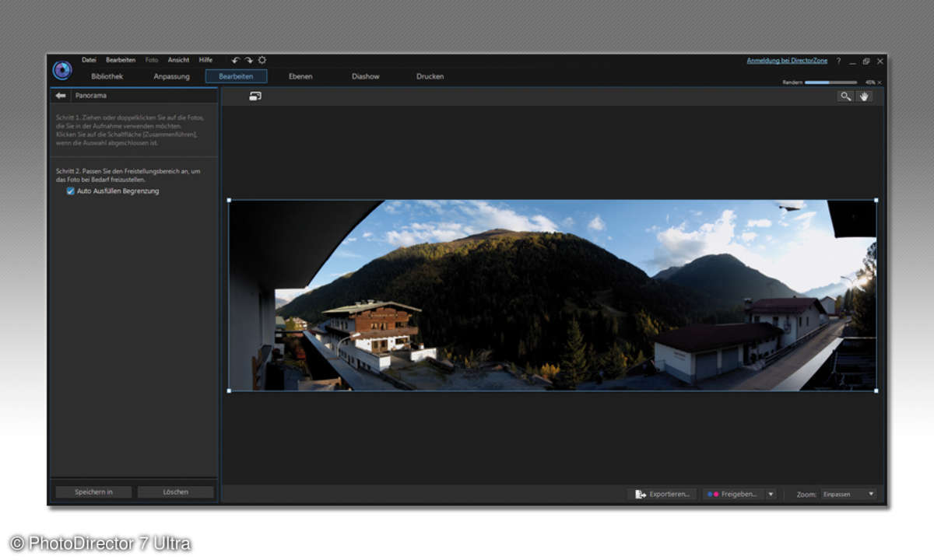Click the greyed-out Foto menu

(x=152, y=60)
